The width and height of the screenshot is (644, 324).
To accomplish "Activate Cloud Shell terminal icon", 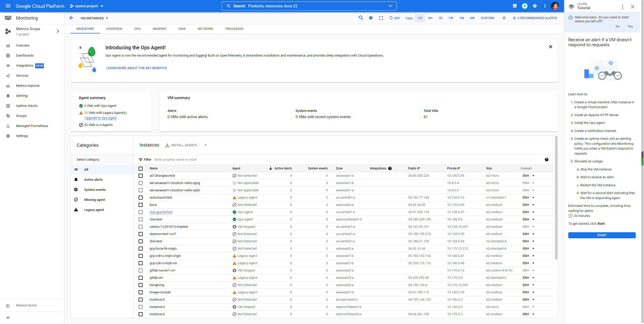I will tap(515, 6).
